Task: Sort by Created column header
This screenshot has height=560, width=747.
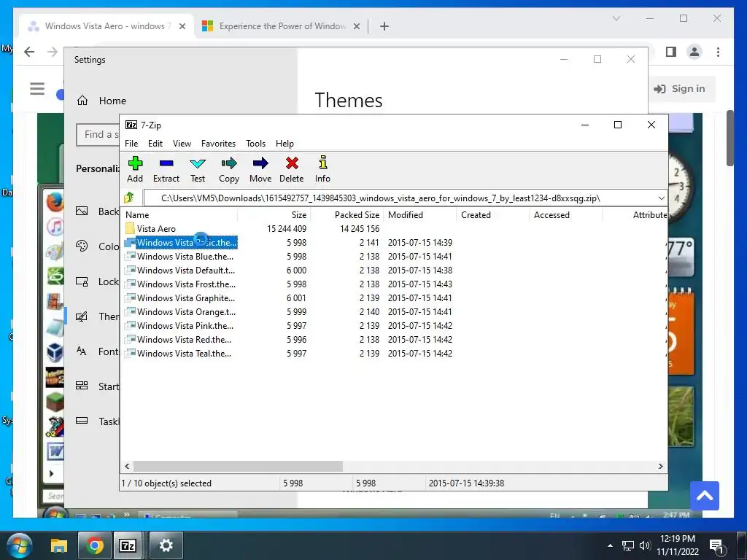Action: pyautogui.click(x=492, y=215)
